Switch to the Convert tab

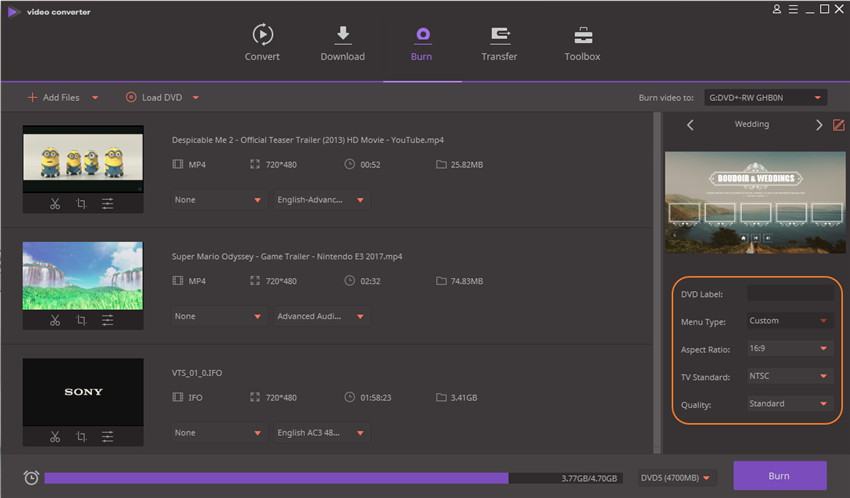click(262, 43)
